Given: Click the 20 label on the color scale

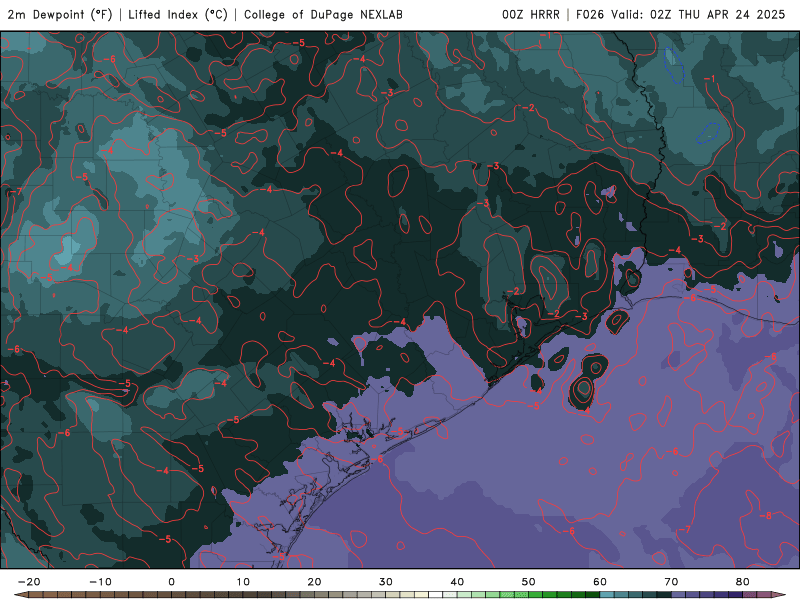Looking at the screenshot, I should pyautogui.click(x=314, y=582).
